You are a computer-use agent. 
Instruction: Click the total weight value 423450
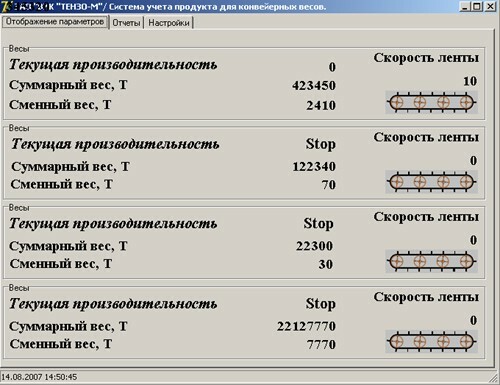(314, 86)
